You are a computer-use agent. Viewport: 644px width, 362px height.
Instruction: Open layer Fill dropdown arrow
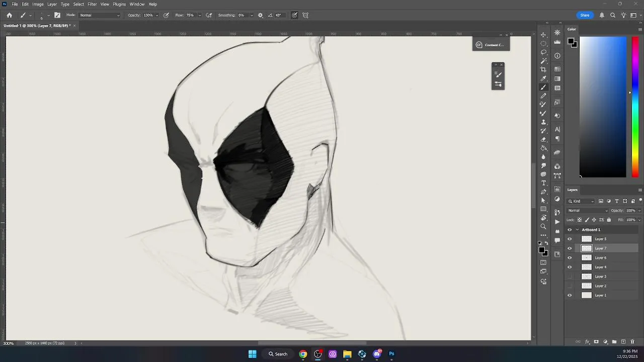[x=639, y=220]
